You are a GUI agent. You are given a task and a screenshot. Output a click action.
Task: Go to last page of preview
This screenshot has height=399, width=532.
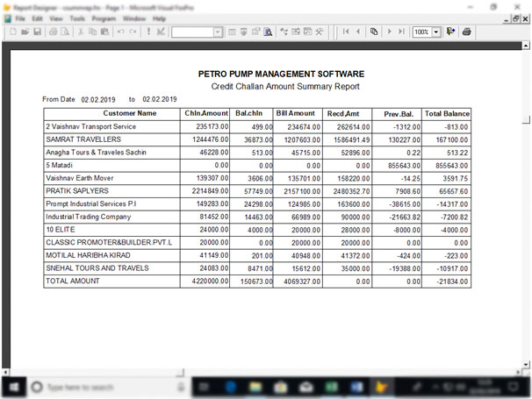pos(402,32)
